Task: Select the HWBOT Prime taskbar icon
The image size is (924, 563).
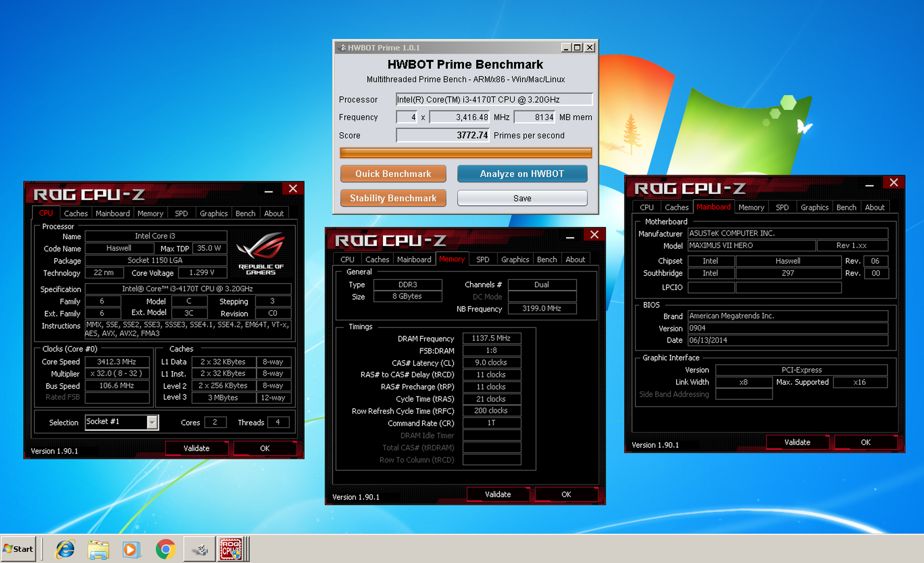Action: pyautogui.click(x=199, y=549)
